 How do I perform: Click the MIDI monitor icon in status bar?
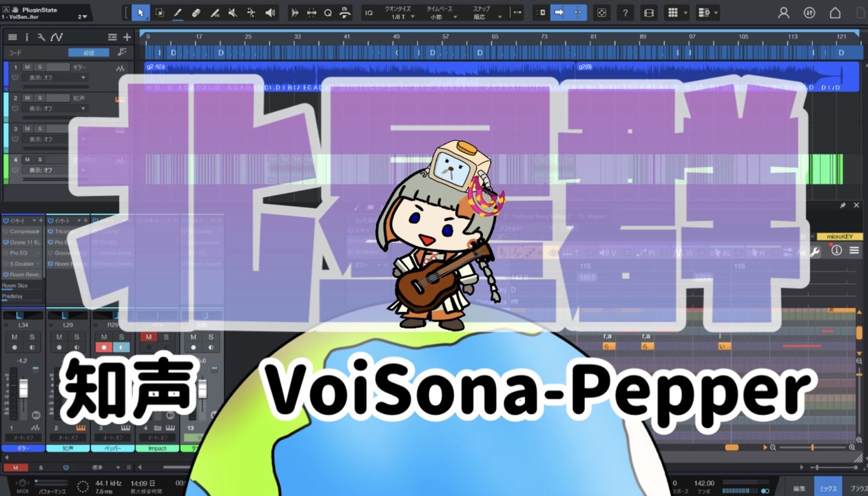coord(22,484)
